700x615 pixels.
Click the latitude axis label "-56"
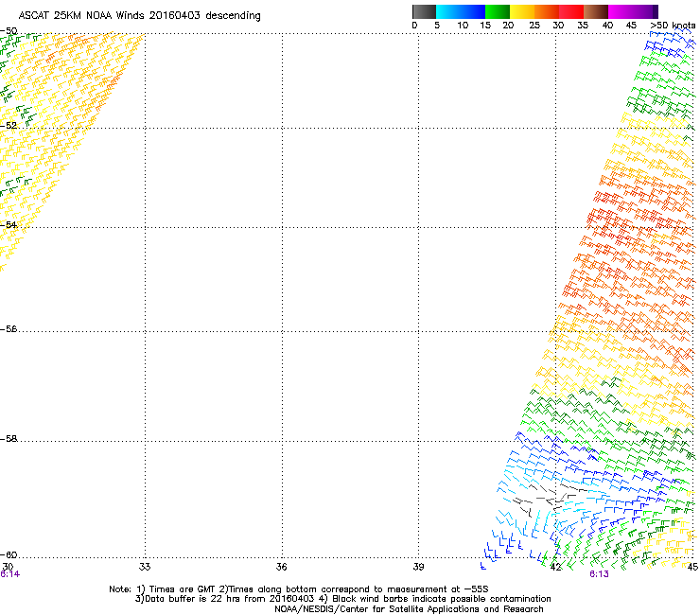(x=9, y=329)
